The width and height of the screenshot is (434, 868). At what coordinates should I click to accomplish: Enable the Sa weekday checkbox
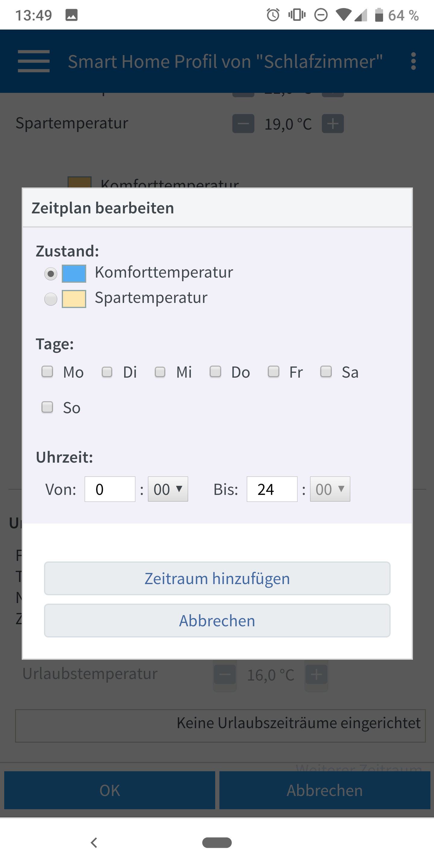326,372
